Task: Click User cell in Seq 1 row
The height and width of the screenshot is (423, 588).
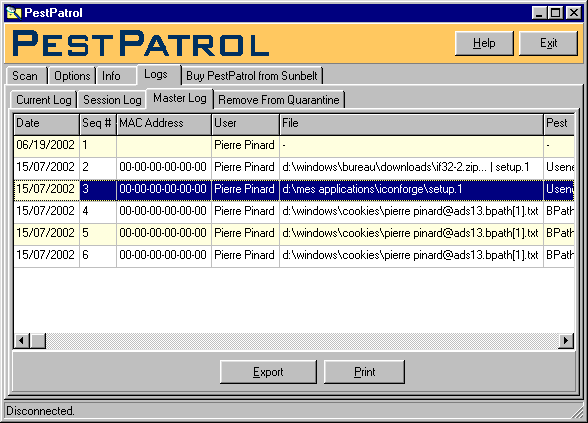Action: click(x=244, y=146)
